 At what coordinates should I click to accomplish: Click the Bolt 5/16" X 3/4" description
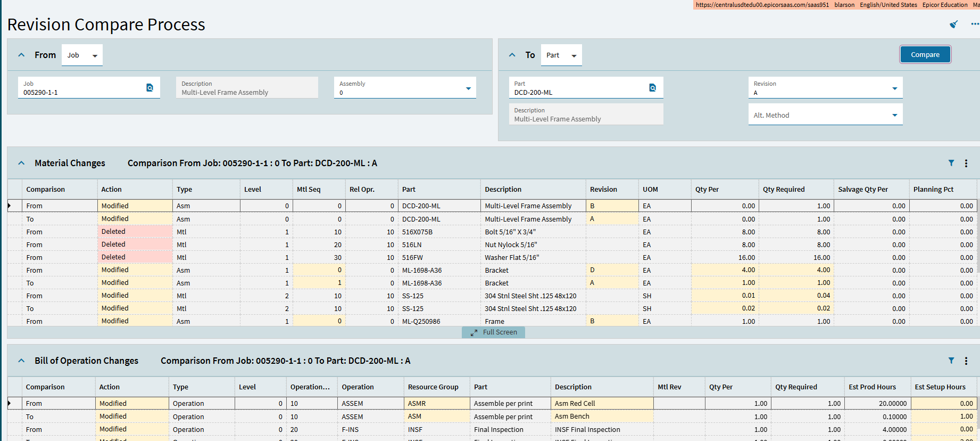533,232
